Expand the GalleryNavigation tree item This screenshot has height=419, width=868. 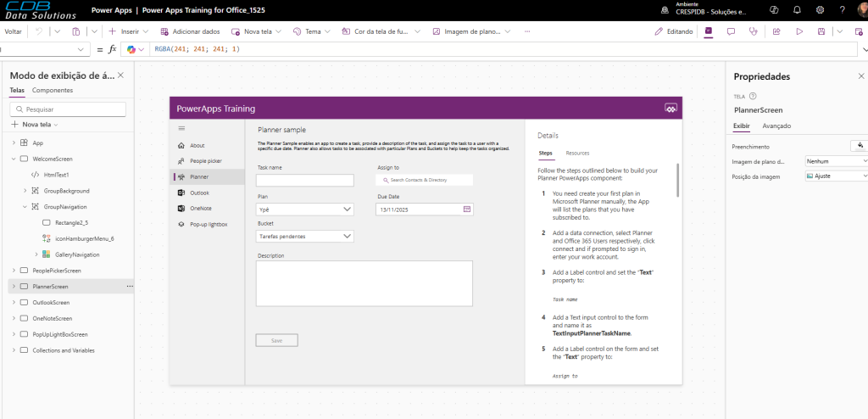click(36, 254)
